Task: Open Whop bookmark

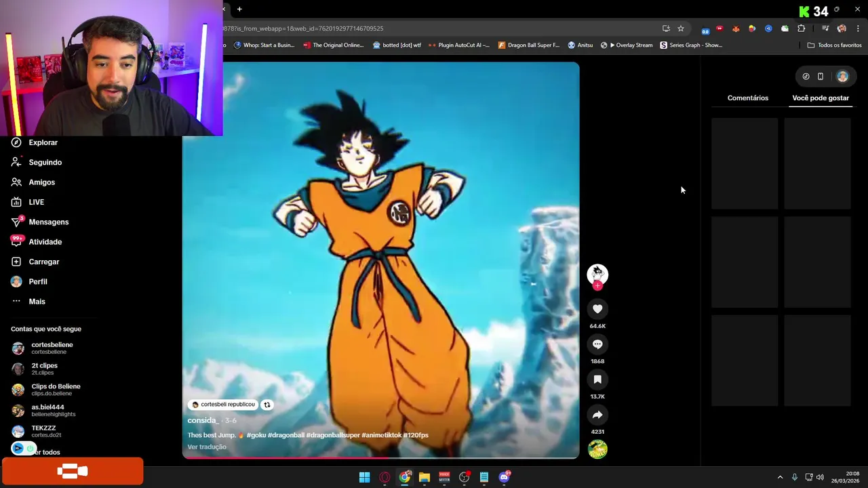Action: 264,45
